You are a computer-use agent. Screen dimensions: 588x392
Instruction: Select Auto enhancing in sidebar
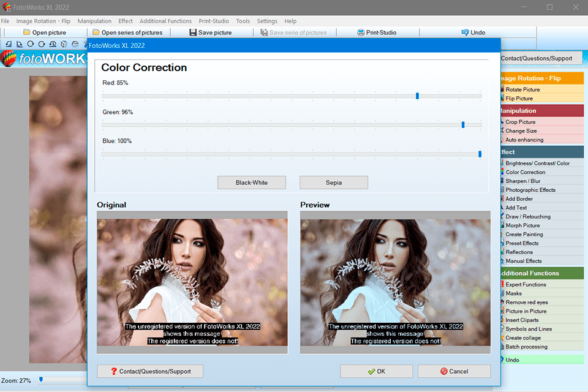pyautogui.click(x=542, y=140)
